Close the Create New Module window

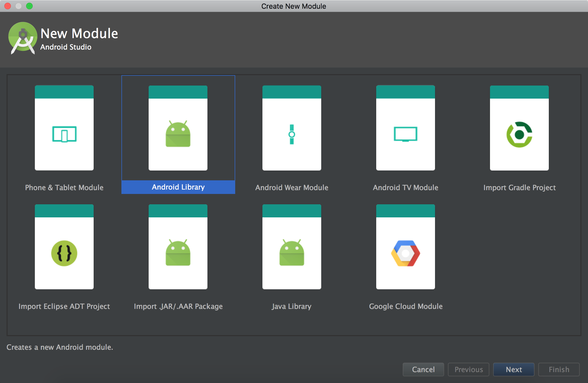click(x=8, y=6)
